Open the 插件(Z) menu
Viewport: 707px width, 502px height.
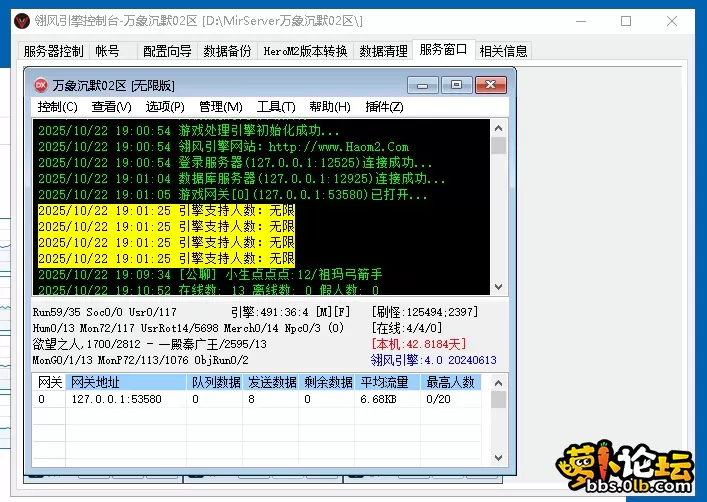point(384,107)
